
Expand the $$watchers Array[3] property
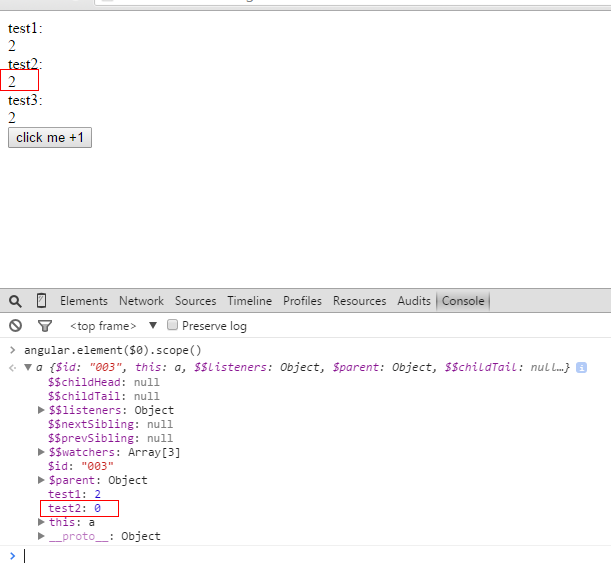[41, 452]
